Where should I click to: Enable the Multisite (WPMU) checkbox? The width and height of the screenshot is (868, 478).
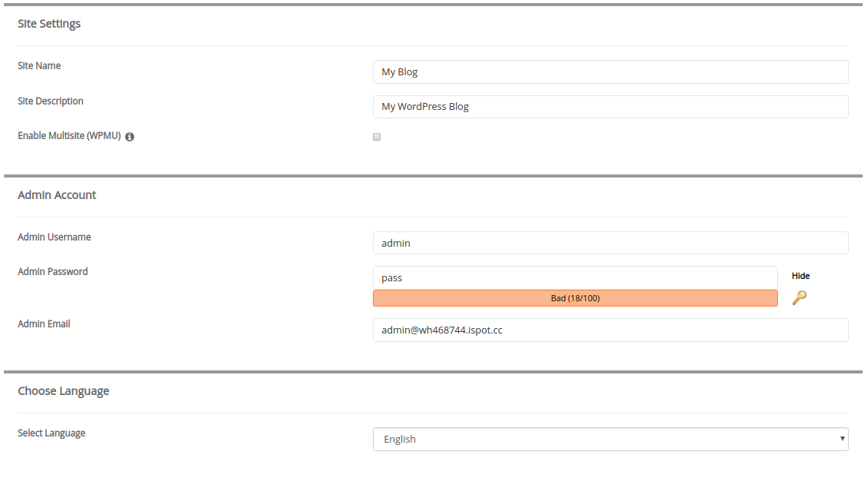(x=377, y=137)
